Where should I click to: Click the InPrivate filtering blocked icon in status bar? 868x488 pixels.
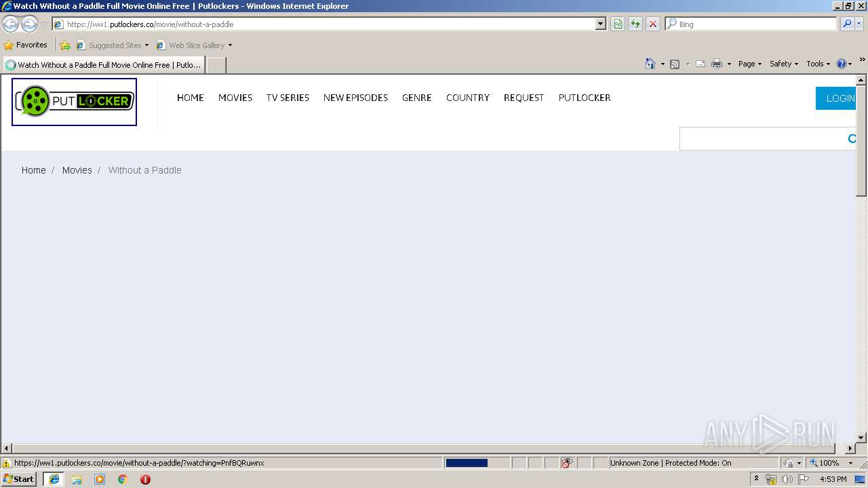coord(567,463)
